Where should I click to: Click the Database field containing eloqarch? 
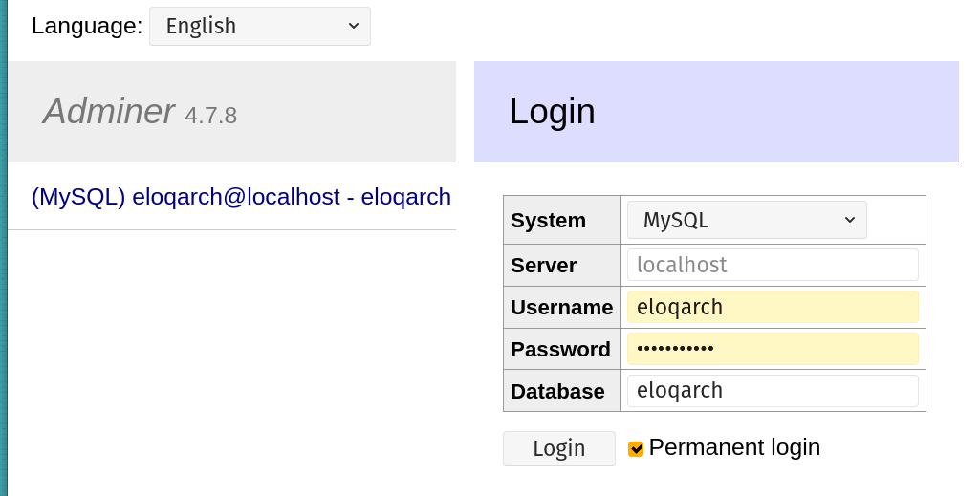click(773, 391)
